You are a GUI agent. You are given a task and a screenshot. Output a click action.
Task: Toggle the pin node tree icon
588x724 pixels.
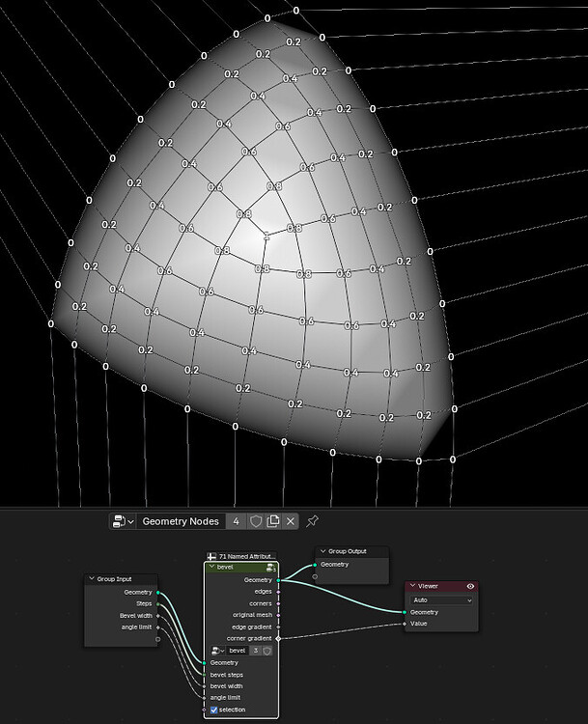(312, 521)
